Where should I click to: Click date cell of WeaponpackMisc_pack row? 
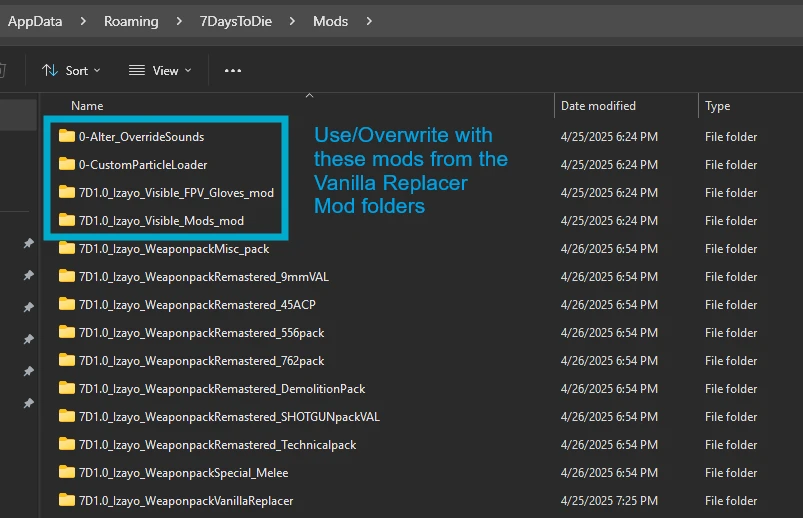[x=609, y=249]
